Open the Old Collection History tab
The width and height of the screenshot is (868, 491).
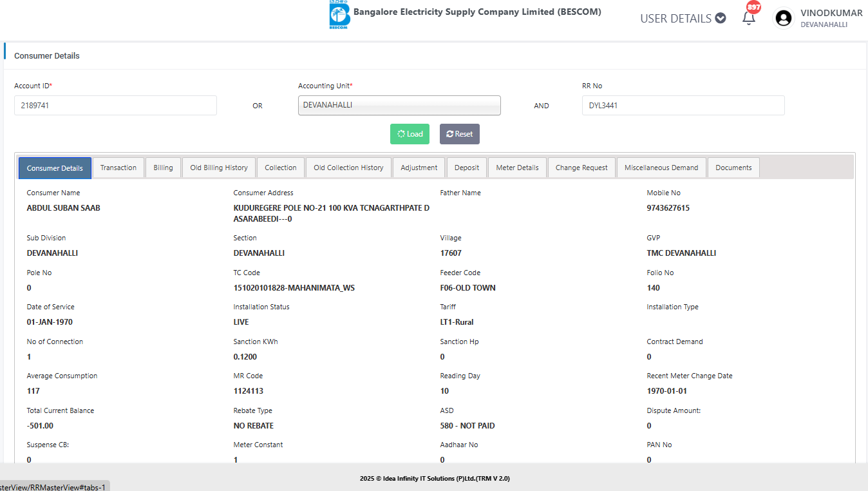tap(348, 168)
